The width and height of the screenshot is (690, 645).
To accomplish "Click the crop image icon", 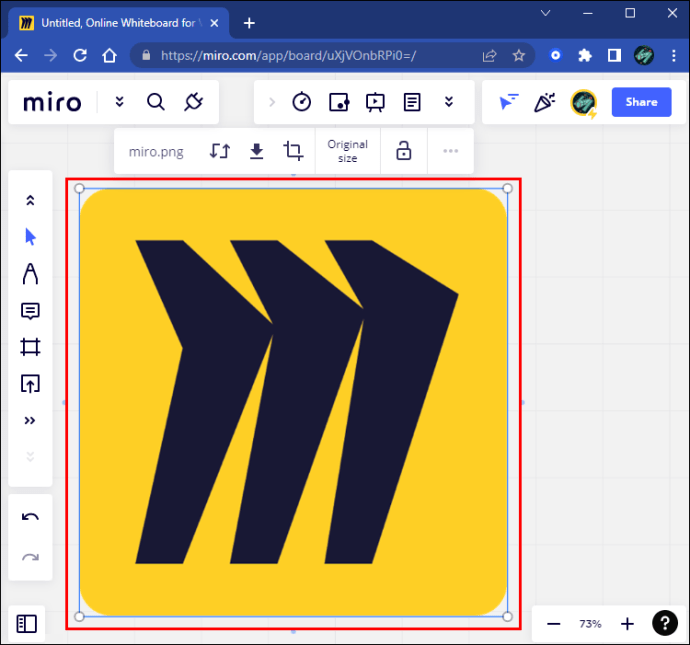I will 293,151.
